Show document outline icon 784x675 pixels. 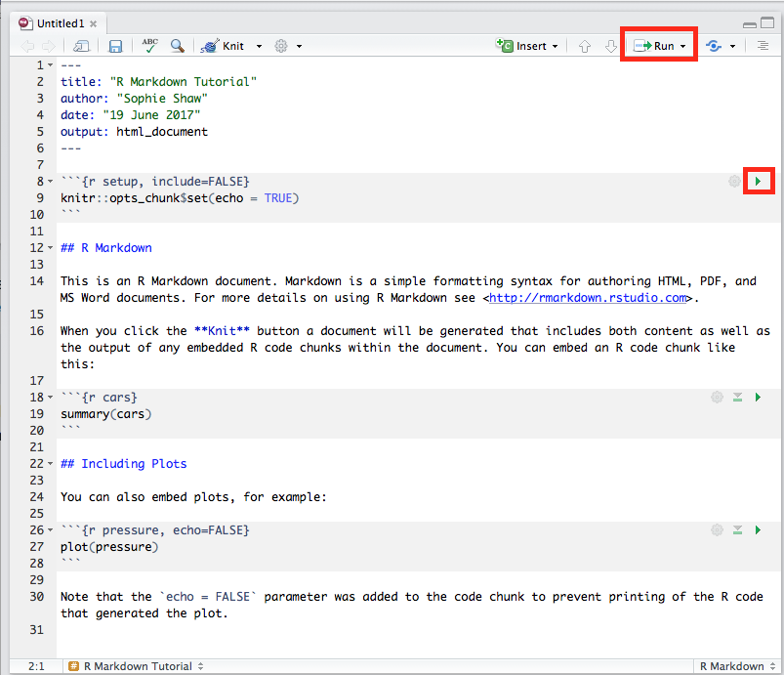(763, 46)
